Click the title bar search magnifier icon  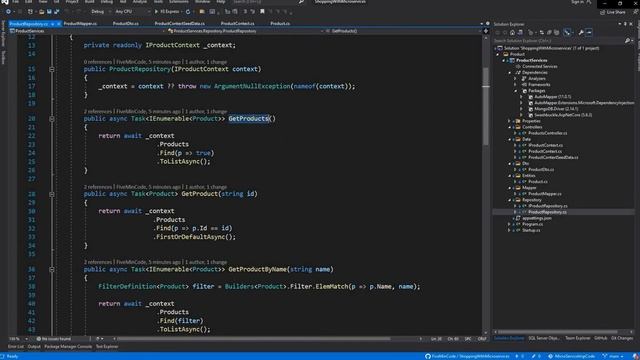(x=301, y=2)
